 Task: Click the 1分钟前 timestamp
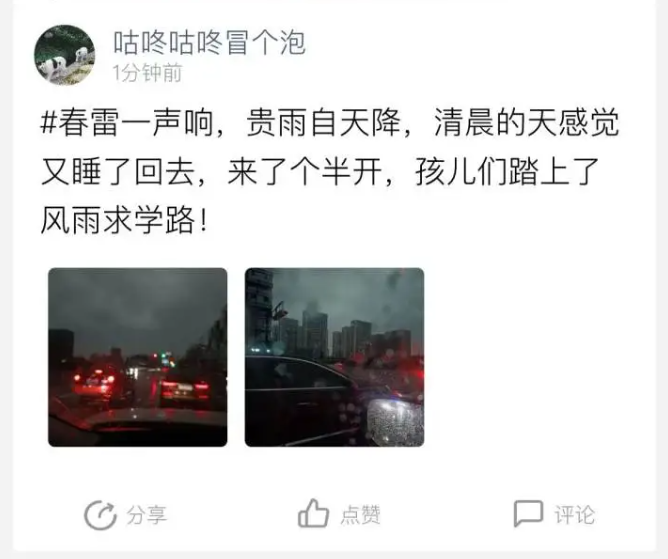[147, 73]
